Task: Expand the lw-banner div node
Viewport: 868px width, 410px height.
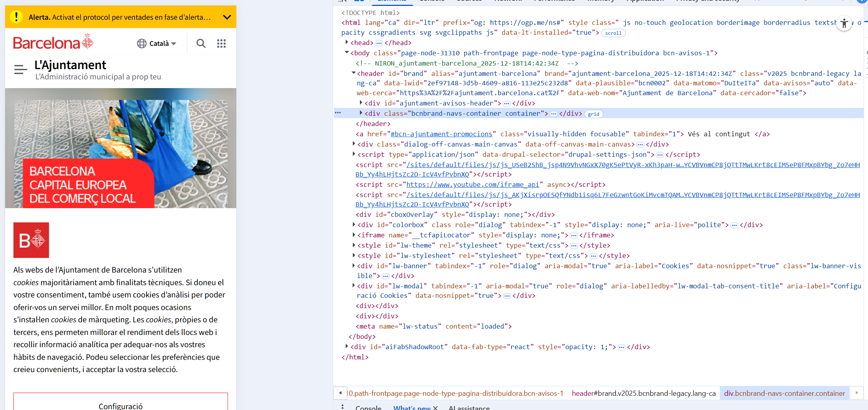Action: pos(354,265)
